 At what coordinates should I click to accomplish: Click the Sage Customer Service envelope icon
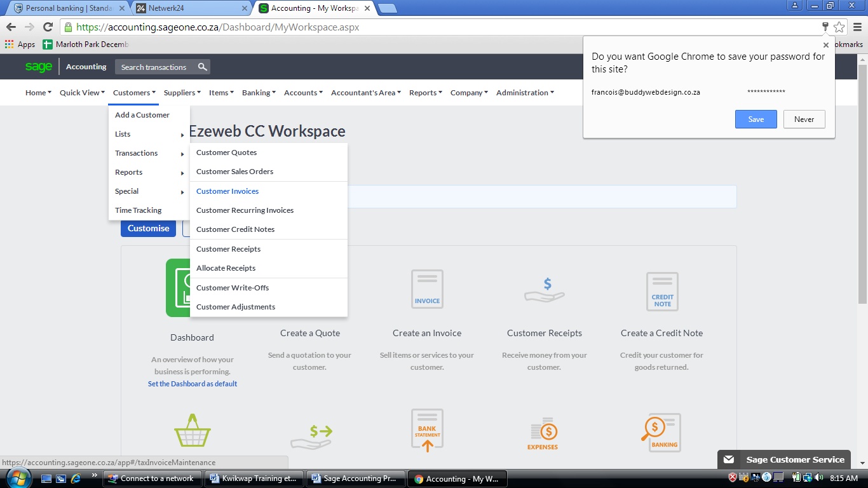tap(729, 459)
